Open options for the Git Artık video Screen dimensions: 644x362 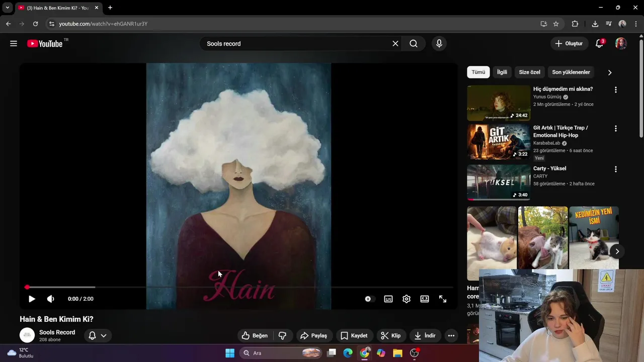[x=615, y=129]
